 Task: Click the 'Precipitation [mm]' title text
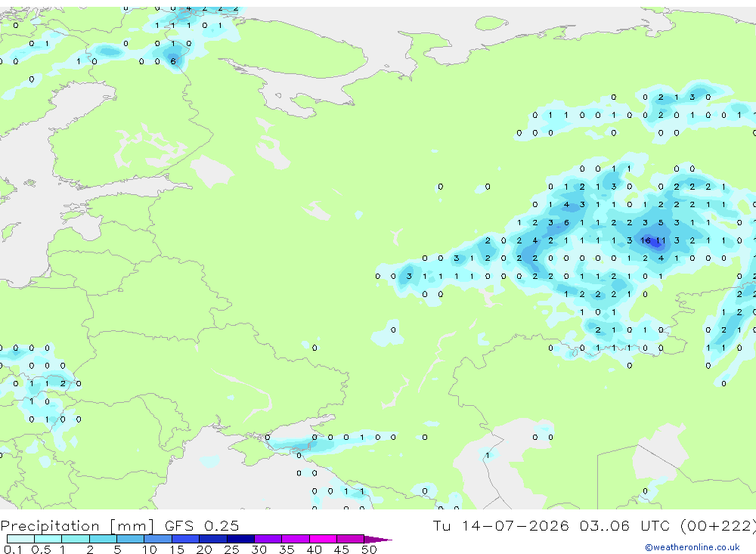pos(78,526)
